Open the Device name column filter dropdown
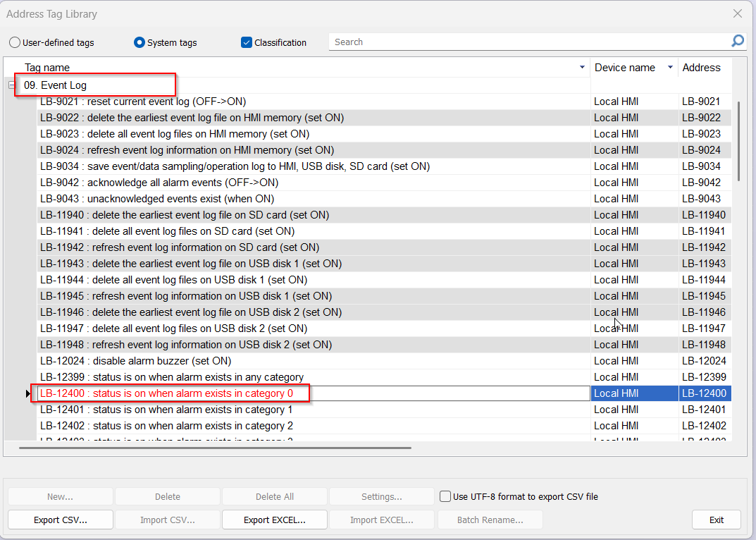The width and height of the screenshot is (756, 540). tap(670, 68)
